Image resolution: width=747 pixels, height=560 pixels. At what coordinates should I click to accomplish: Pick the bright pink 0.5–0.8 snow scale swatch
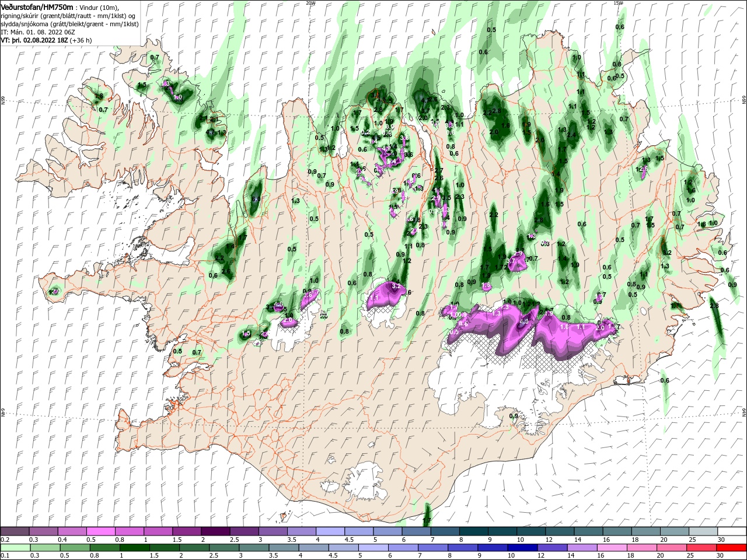click(x=100, y=531)
